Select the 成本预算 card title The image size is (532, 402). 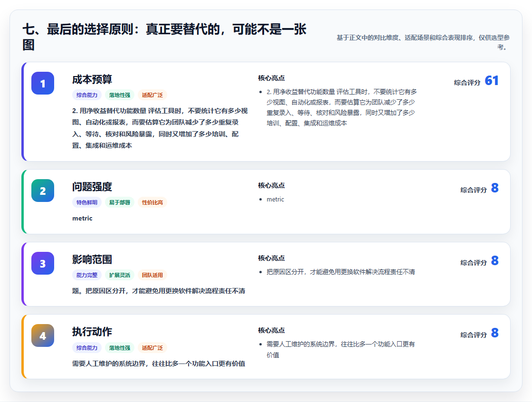[92, 79]
